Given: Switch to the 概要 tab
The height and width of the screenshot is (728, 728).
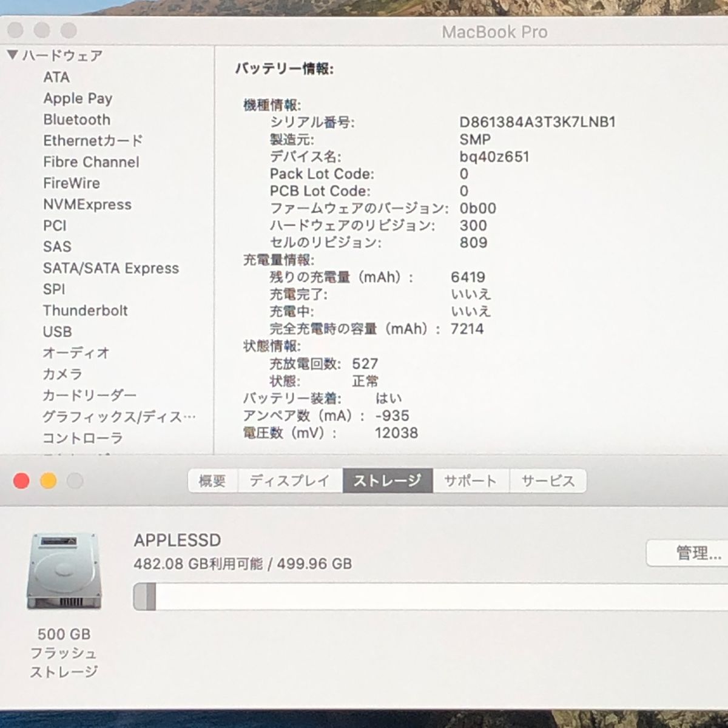Looking at the screenshot, I should 212,480.
